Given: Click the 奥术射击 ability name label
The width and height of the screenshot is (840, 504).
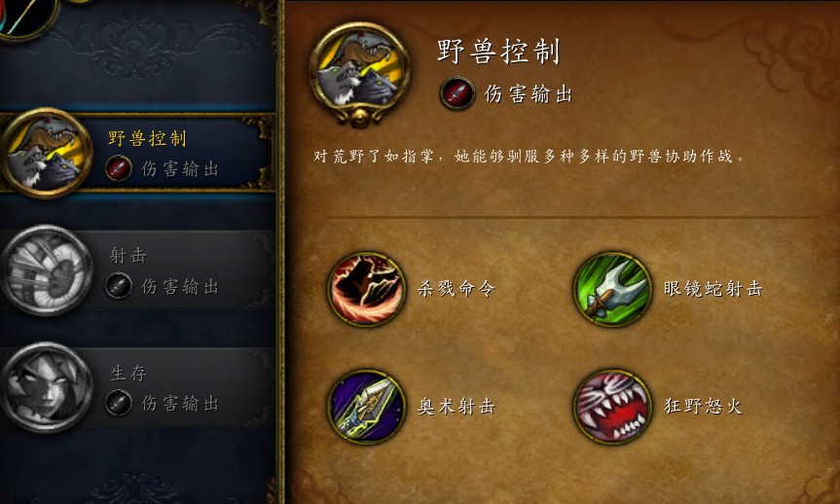Looking at the screenshot, I should point(457,407).
